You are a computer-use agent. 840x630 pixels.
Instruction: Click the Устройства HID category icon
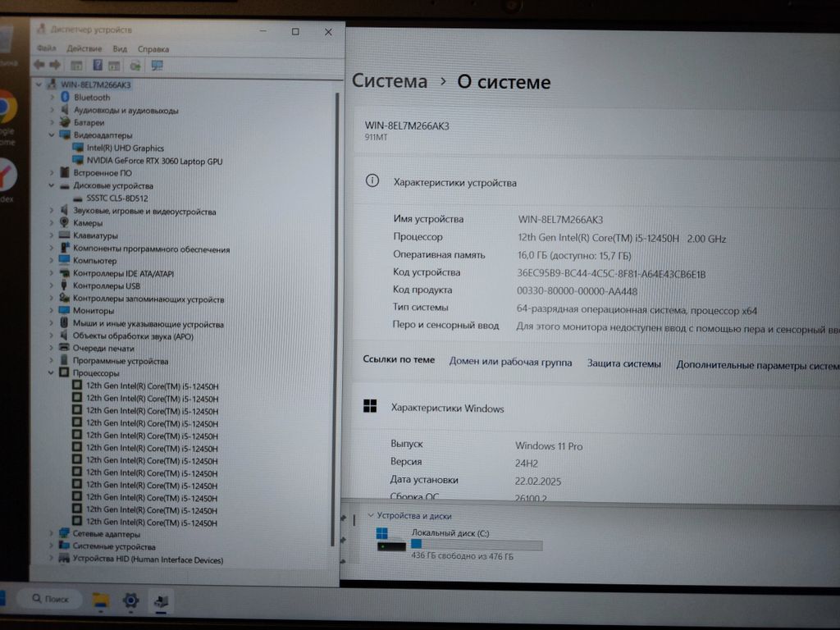(64, 559)
